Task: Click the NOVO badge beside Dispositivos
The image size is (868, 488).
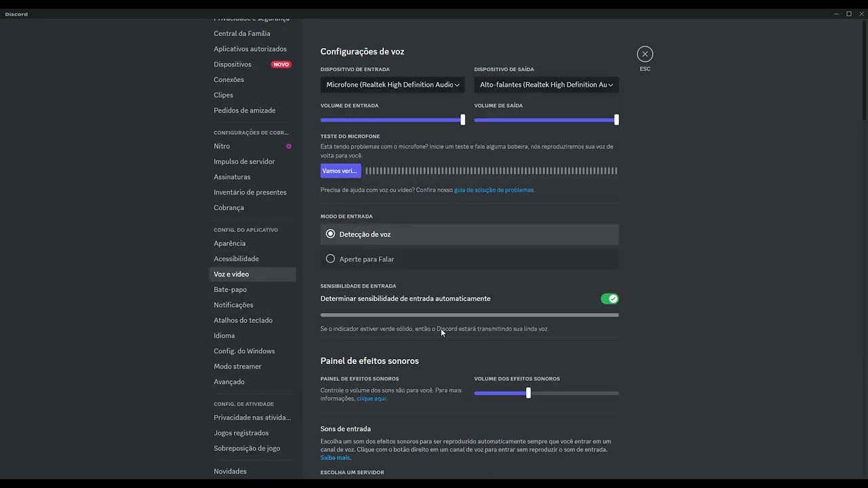Action: point(281,64)
